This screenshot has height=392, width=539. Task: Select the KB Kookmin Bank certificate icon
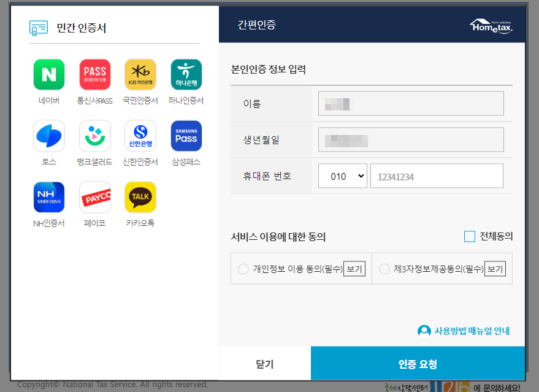pos(140,74)
